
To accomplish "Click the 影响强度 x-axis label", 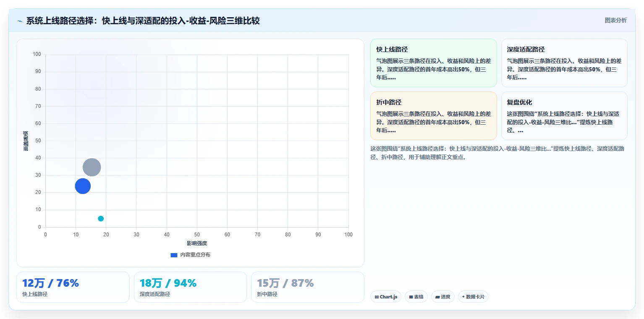I will point(197,243).
